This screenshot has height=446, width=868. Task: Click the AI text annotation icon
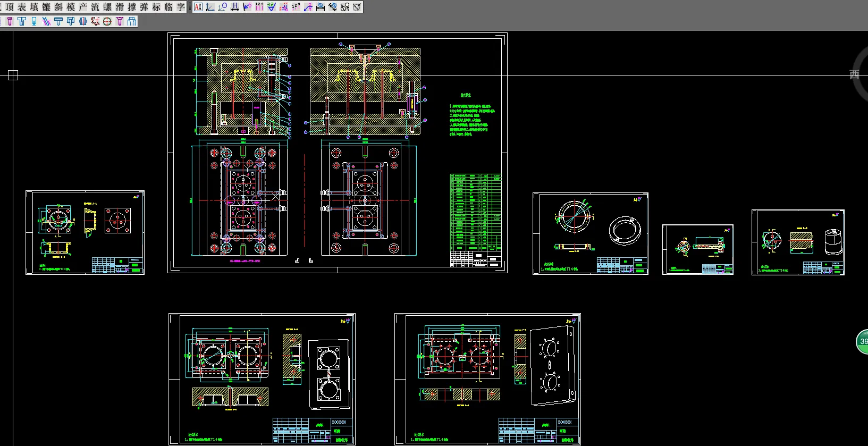198,7
